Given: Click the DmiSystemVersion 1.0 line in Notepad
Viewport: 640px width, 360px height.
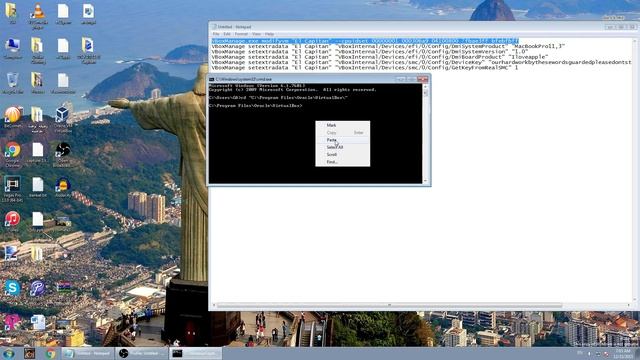Looking at the screenshot, I should pyautogui.click(x=370, y=52).
